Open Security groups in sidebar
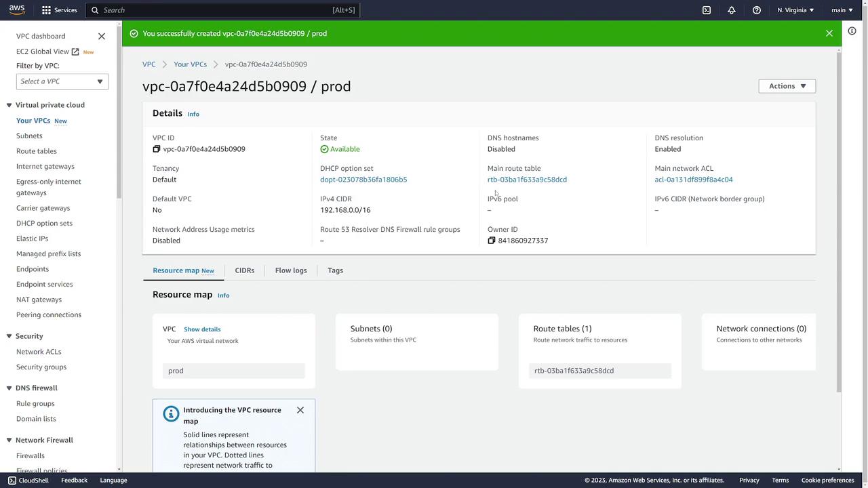 click(x=41, y=367)
